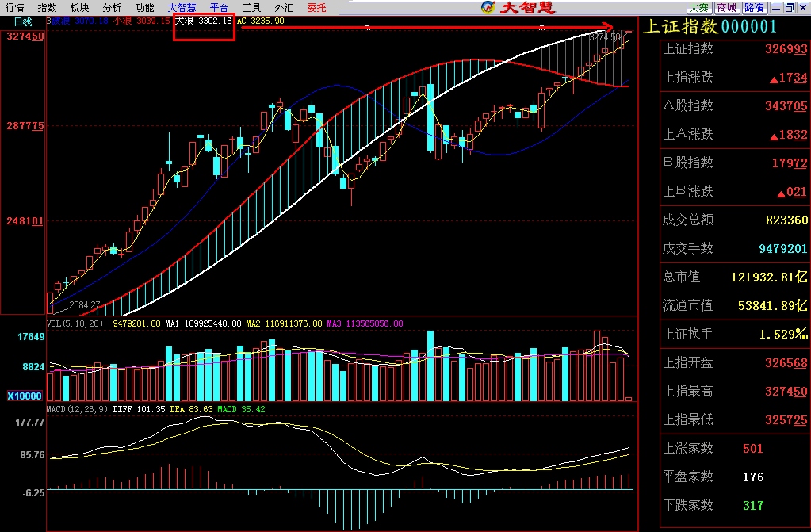Click the 小浪 3039.15 indicator value
This screenshot has height=532, width=811.
coord(142,21)
